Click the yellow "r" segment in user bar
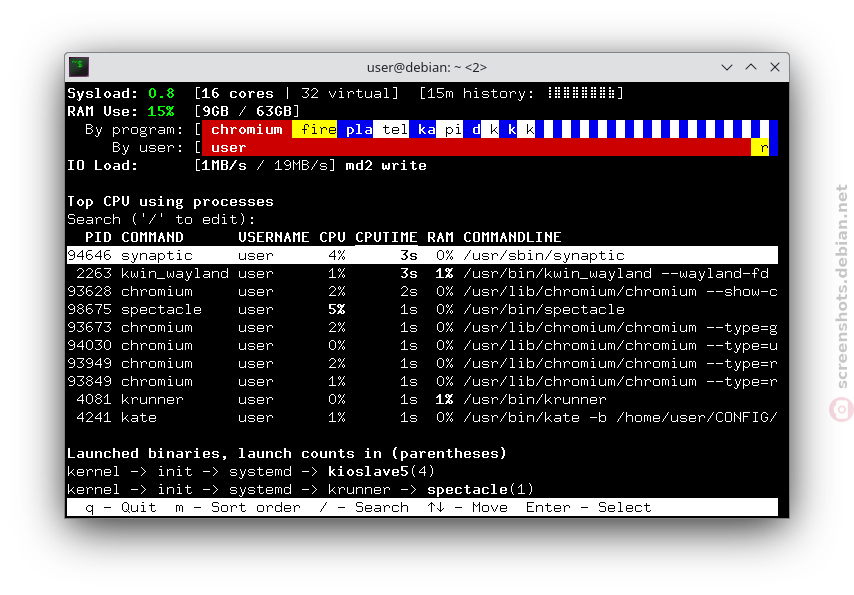 [x=760, y=147]
